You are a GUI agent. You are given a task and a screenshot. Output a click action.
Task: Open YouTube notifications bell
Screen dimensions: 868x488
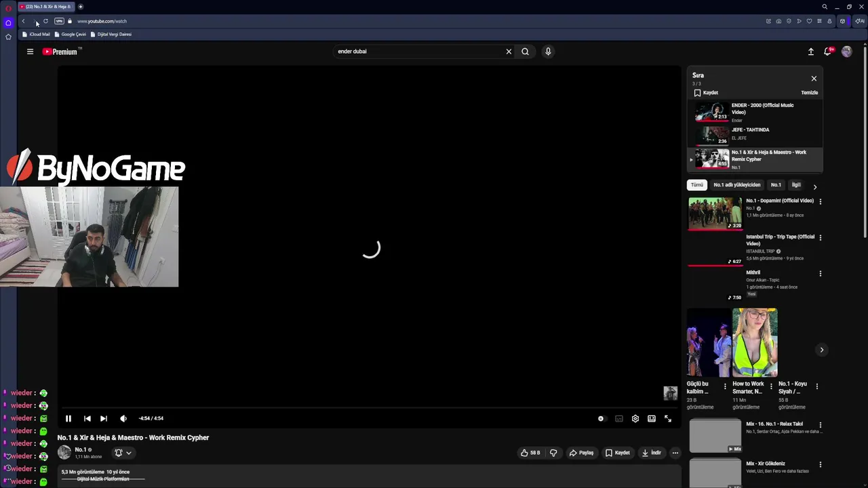click(x=828, y=52)
